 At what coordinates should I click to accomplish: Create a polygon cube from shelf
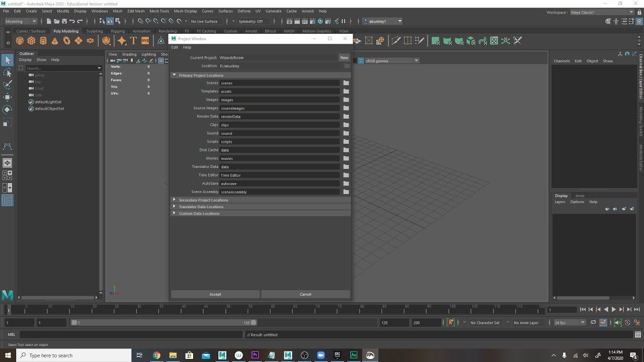point(31,41)
